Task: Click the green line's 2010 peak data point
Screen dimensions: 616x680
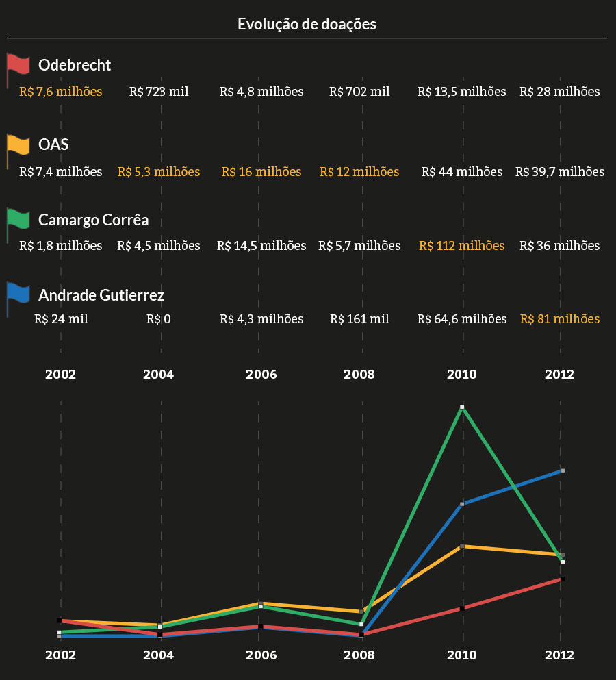Action: point(462,407)
